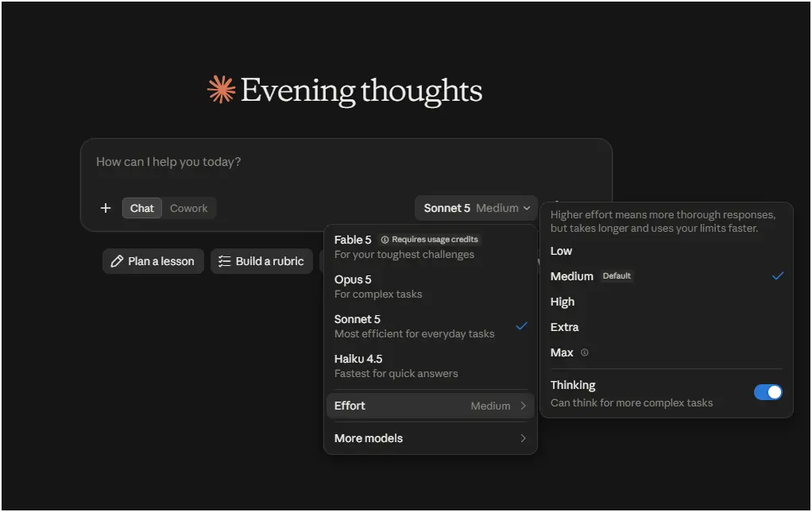Open the More models menu entry
The width and height of the screenshot is (812, 512).
430,438
